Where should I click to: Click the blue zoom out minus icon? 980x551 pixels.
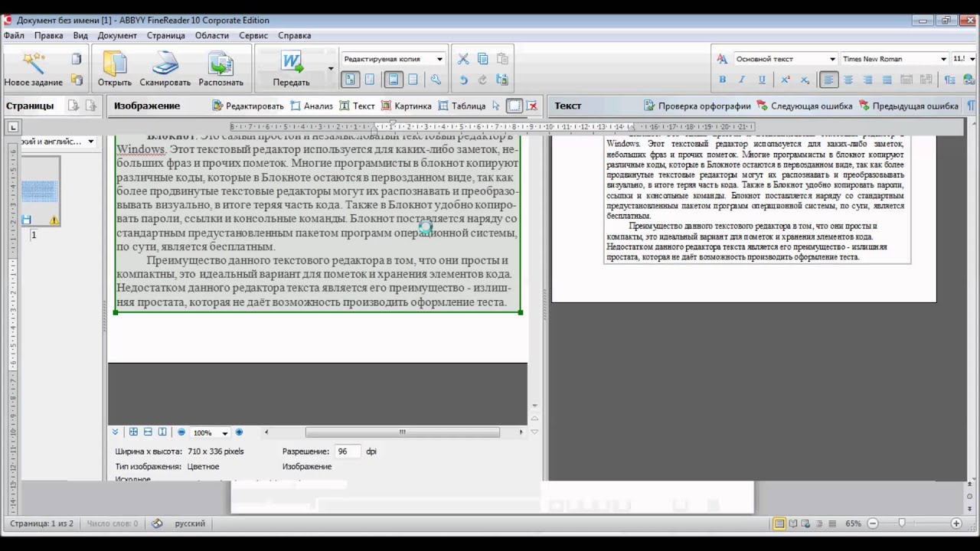point(181,432)
